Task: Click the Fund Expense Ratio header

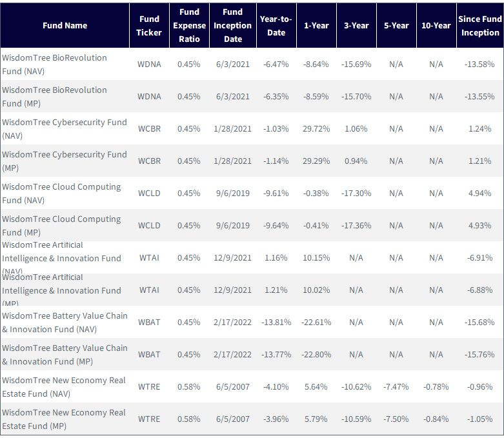Action: click(x=189, y=26)
